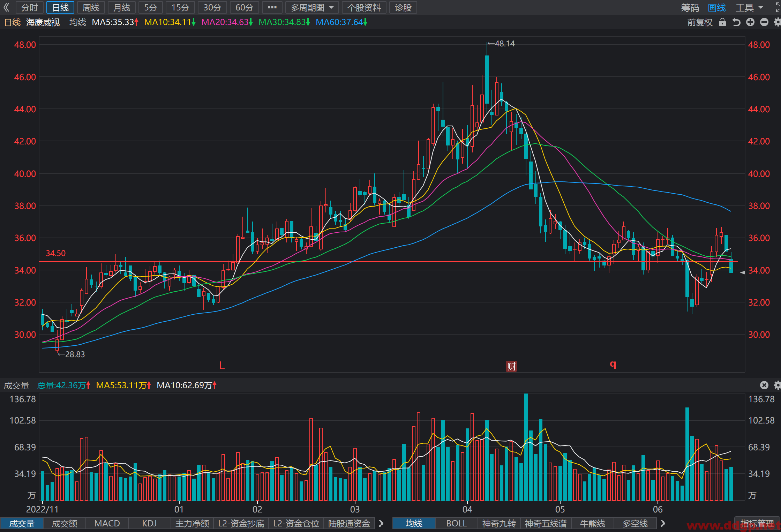Open the 工具 tools dropdown
781x532 pixels.
749,8
